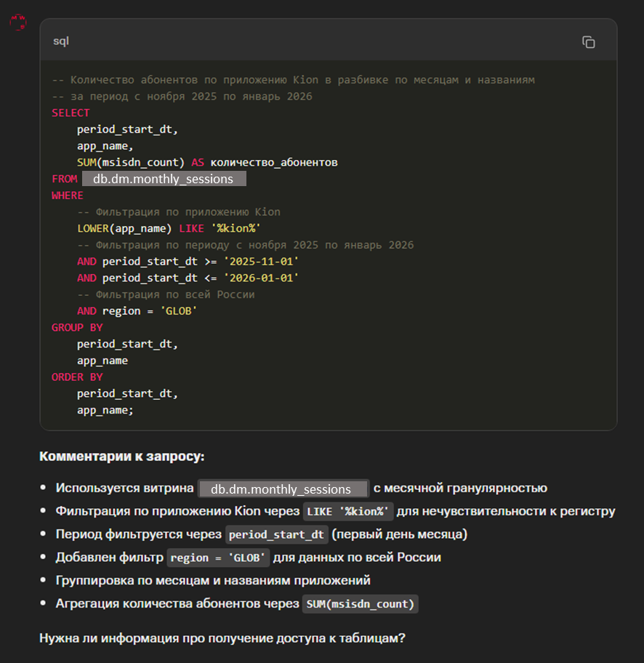Viewport: 644px width, 663px height.
Task: Click inline code period_start_dt in bullet
Action: coord(276,534)
